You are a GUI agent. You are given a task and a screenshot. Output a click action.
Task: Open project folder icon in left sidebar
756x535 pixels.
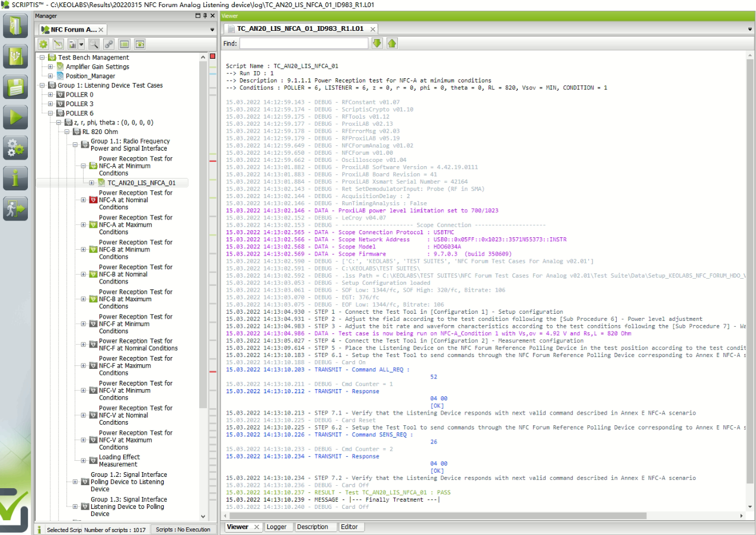[15, 26]
